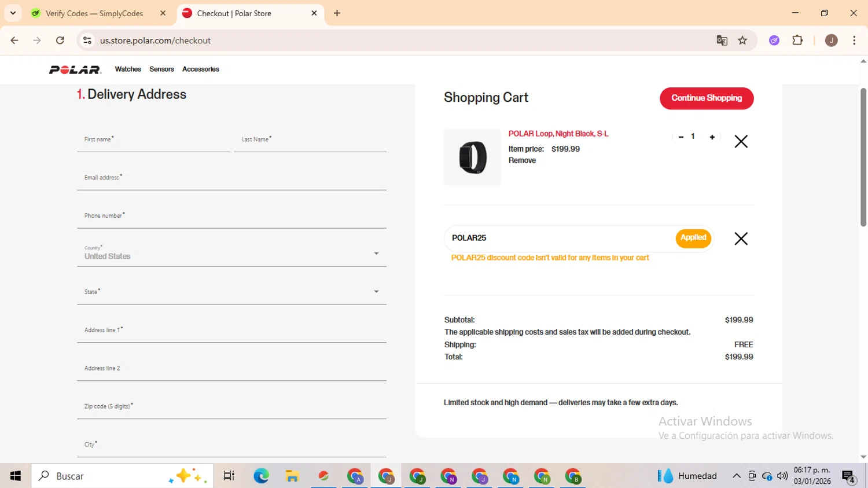This screenshot has height=488, width=868.
Task: Click the Subtotal $199.99 amount
Action: pyautogui.click(x=739, y=320)
